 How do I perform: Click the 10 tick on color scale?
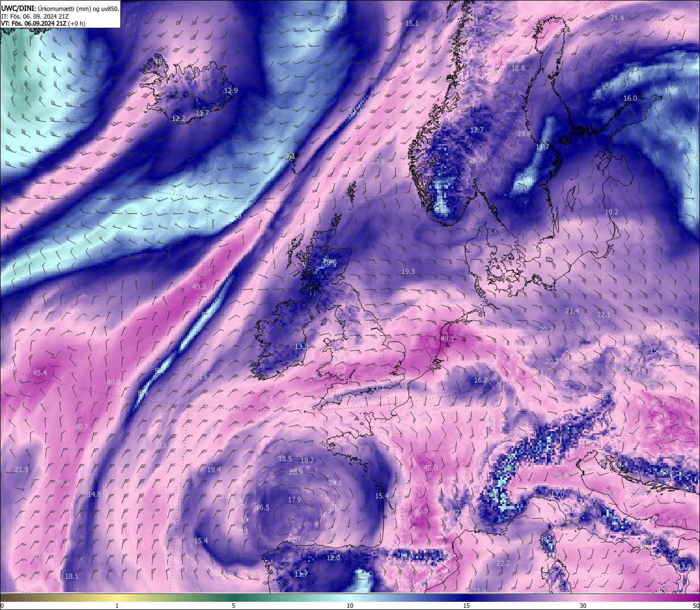350,606
